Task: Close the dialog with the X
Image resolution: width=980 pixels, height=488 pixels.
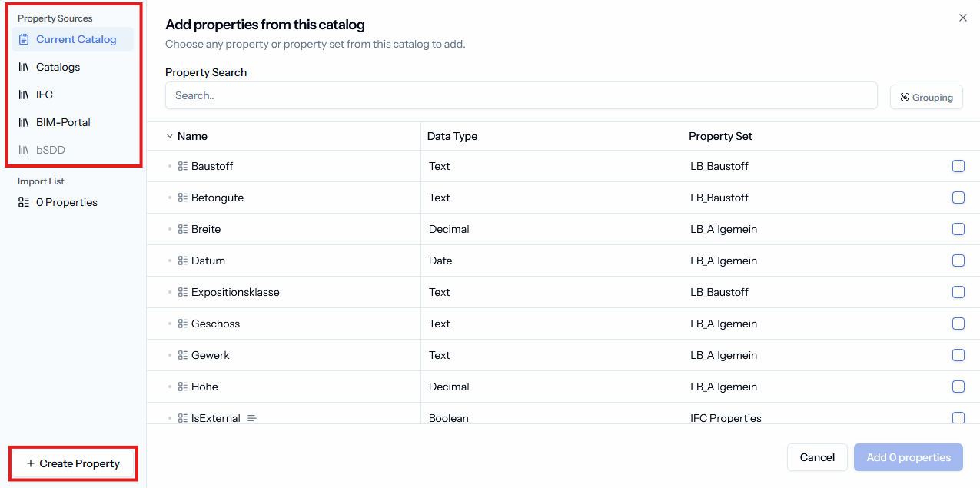Action: (963, 18)
